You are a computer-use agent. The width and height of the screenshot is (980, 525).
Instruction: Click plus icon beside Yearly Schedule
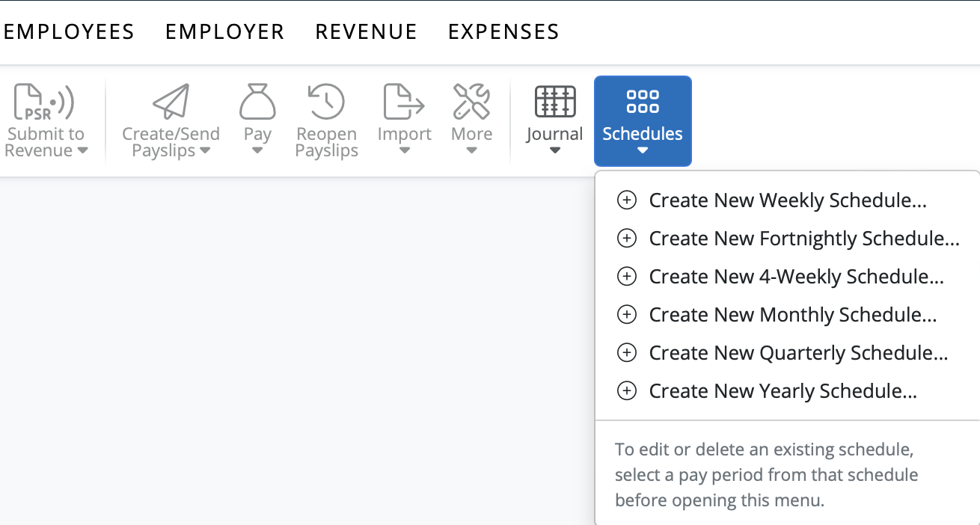click(626, 391)
